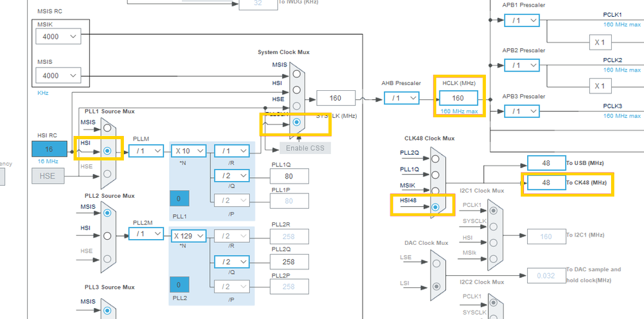Click the Enable CSS button
This screenshot has width=644, height=319.
pyautogui.click(x=305, y=148)
